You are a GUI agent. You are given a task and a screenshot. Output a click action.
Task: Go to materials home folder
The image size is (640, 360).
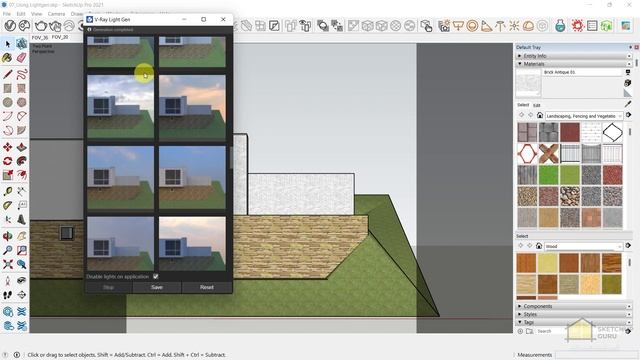[x=540, y=116]
